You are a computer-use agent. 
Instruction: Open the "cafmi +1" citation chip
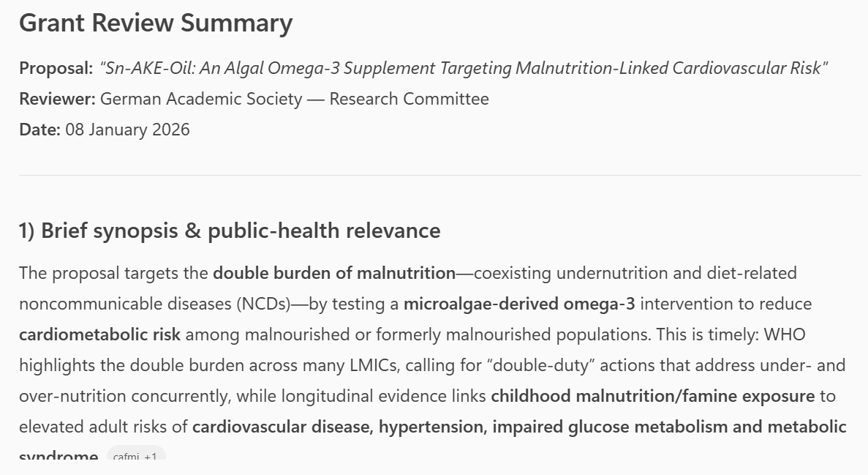(136, 457)
